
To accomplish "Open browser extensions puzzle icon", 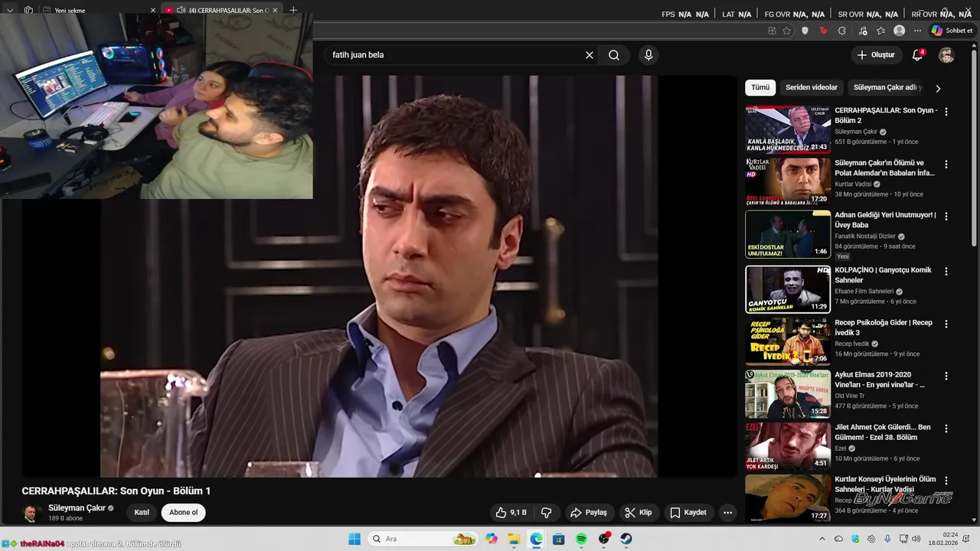I will coord(842,31).
